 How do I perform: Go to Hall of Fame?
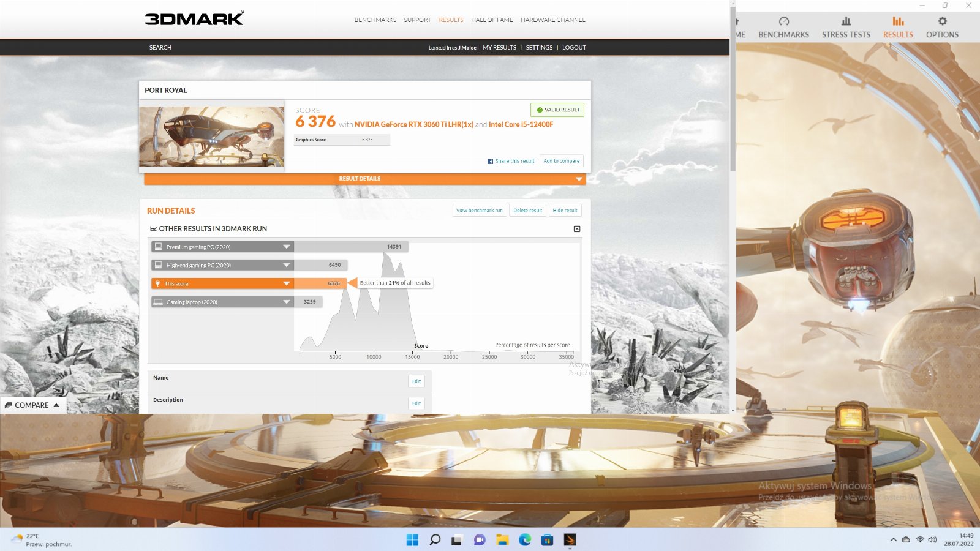coord(492,20)
